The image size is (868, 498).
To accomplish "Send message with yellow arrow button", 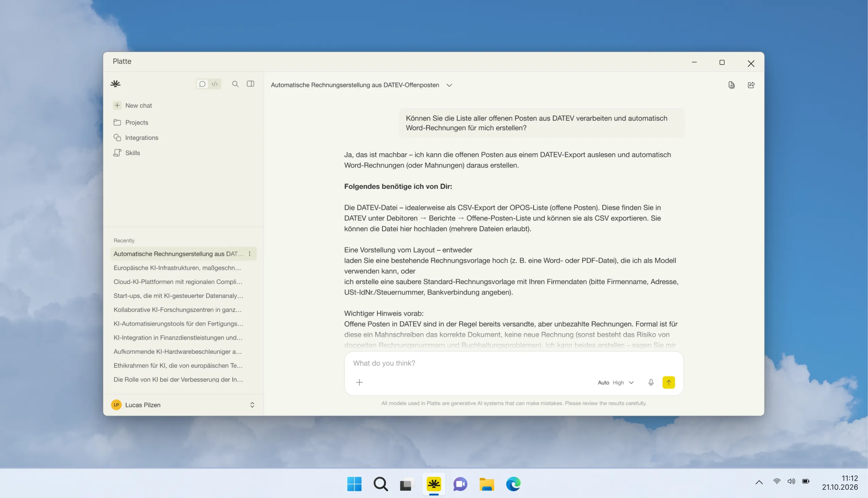I will tap(669, 383).
